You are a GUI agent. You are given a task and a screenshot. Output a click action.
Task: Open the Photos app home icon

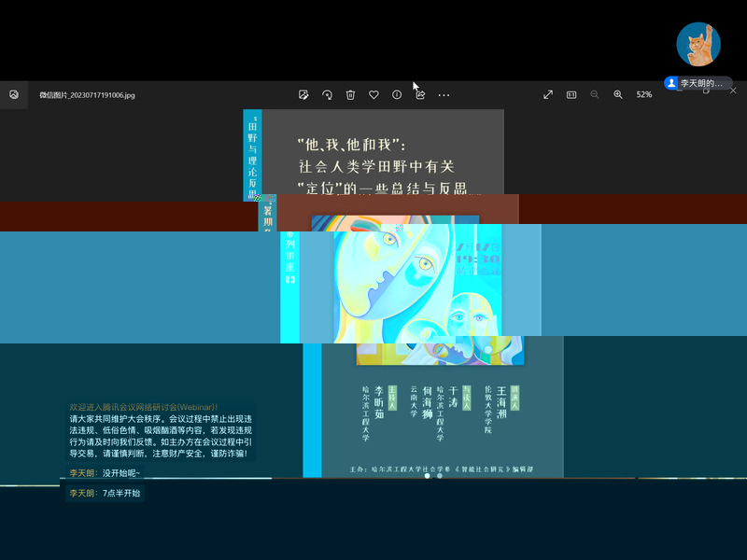pos(14,95)
